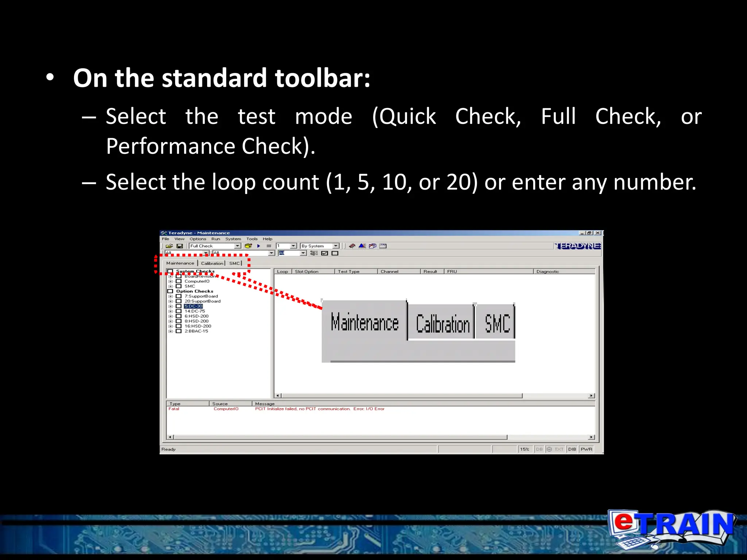Click the PWR status bar indicator
Screen dimensions: 747x560
(586, 449)
